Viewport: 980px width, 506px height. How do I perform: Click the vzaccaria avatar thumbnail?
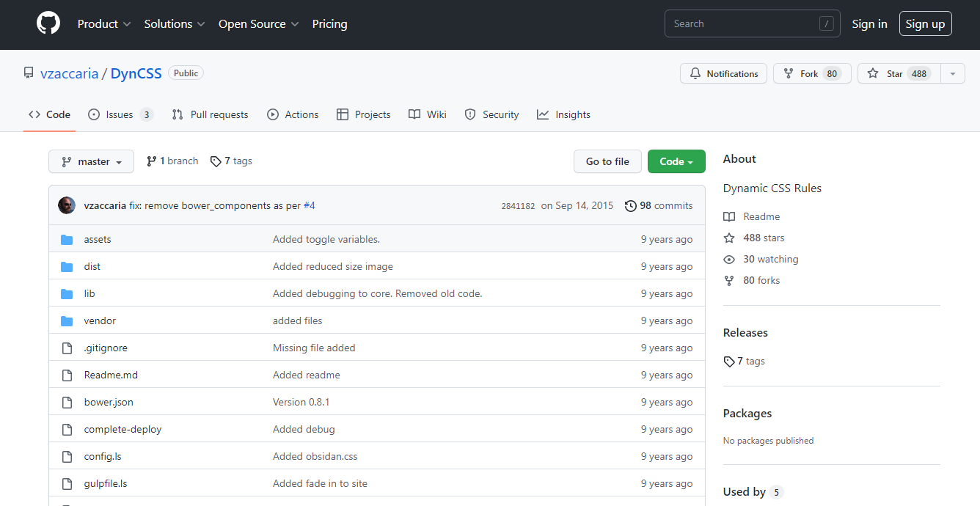[67, 205]
